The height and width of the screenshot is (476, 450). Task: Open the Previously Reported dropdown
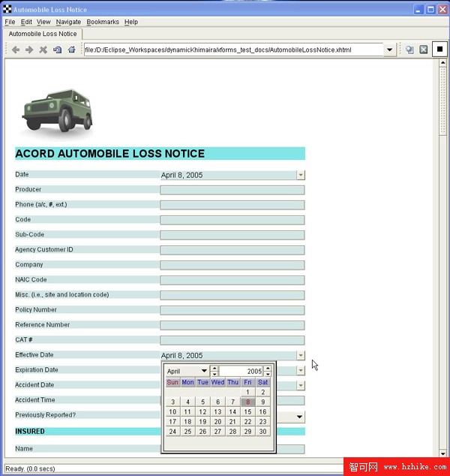300,416
